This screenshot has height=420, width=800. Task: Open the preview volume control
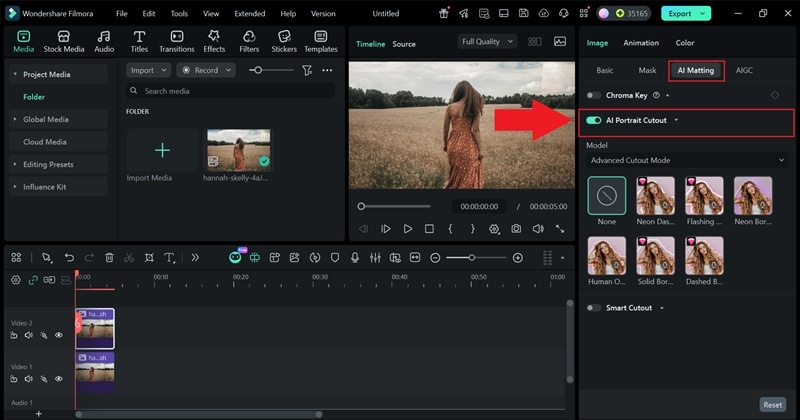point(538,229)
